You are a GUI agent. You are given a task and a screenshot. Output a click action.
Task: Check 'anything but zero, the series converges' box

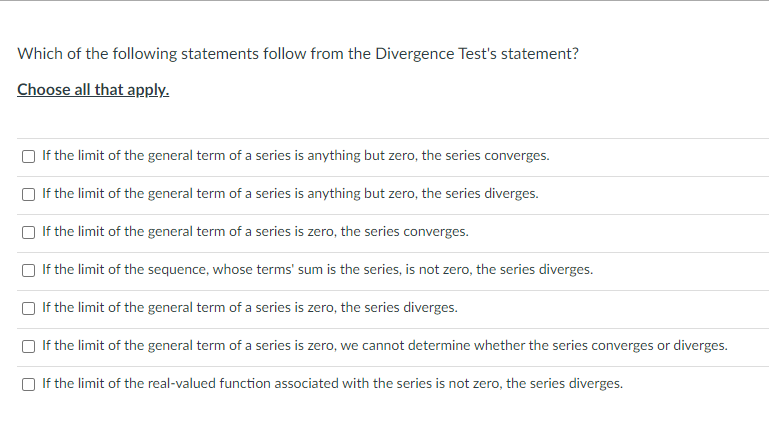click(28, 157)
